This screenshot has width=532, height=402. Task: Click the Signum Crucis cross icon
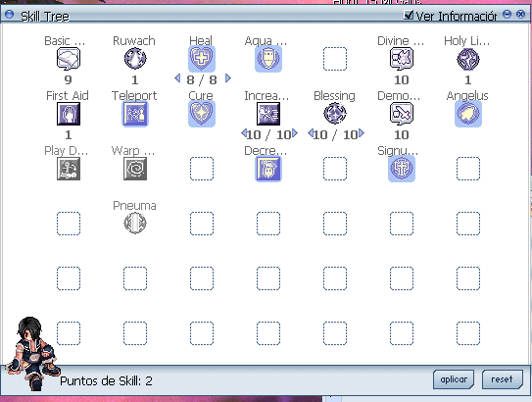click(402, 169)
